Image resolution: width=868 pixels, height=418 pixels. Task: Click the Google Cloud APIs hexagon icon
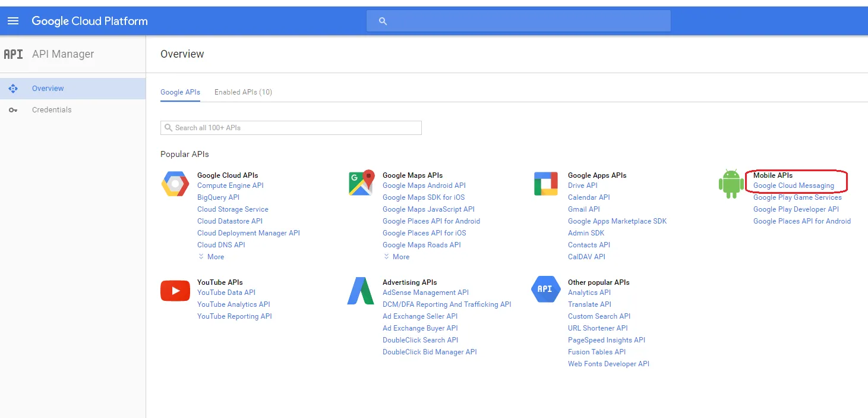coord(175,184)
